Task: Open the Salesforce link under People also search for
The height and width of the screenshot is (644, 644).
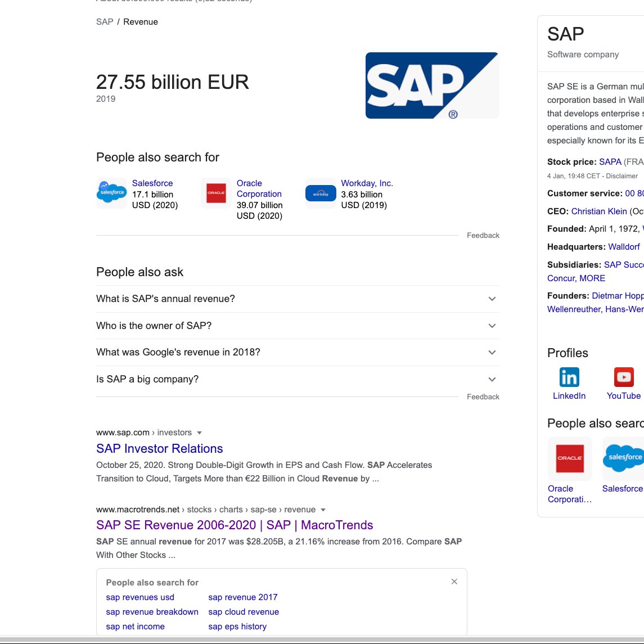Action: [152, 183]
